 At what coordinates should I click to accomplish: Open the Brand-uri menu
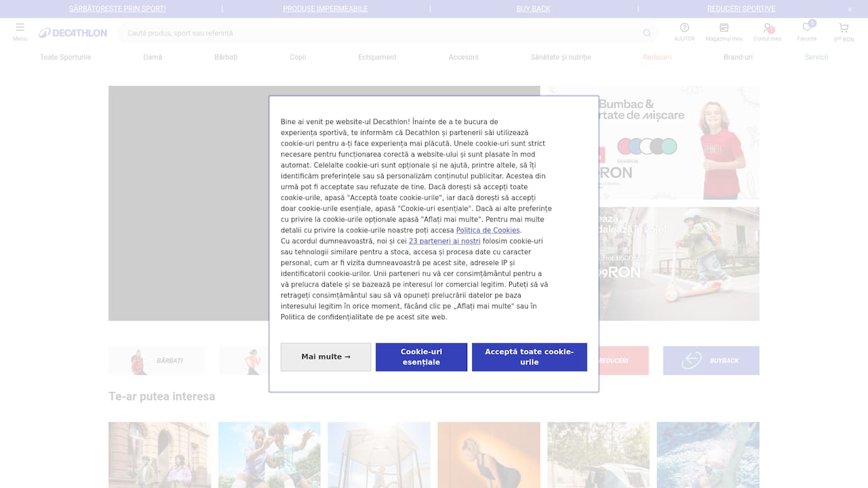738,57
